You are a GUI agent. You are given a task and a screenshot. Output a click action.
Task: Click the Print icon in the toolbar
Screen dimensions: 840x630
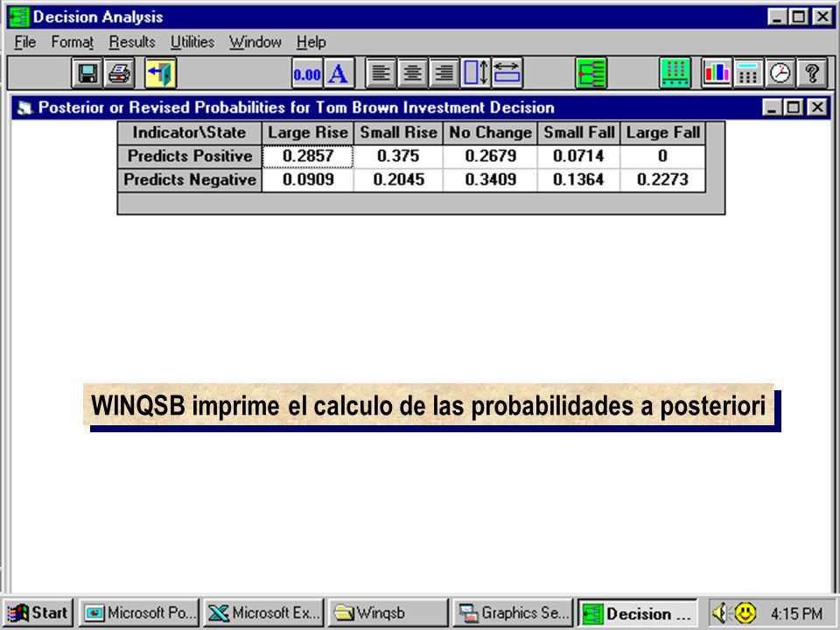point(119,73)
